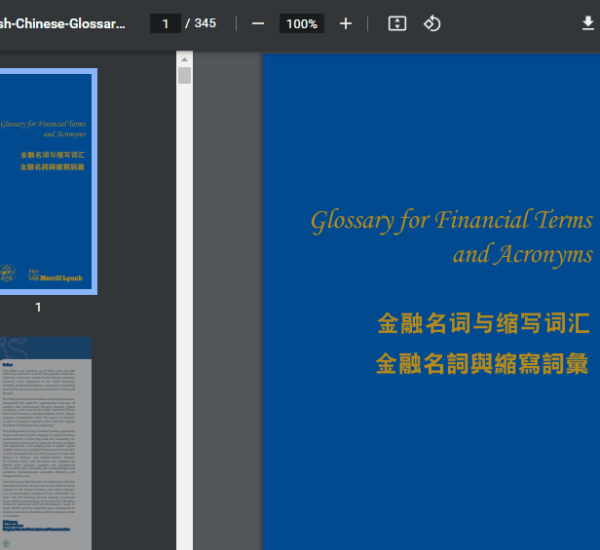The width and height of the screenshot is (600, 550).
Task: Click the traditional Chinese title 金融名詞與縮寫詞彙
Action: pos(482,364)
